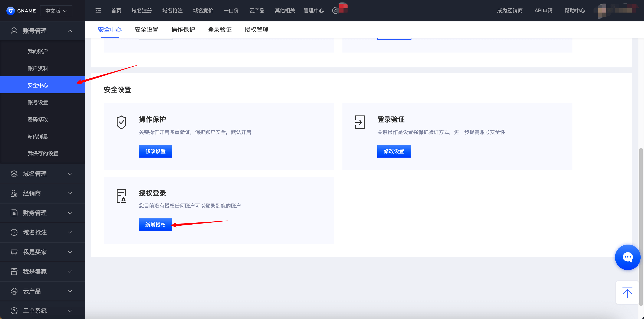Click the 经销商 user-gear icon

[14, 193]
